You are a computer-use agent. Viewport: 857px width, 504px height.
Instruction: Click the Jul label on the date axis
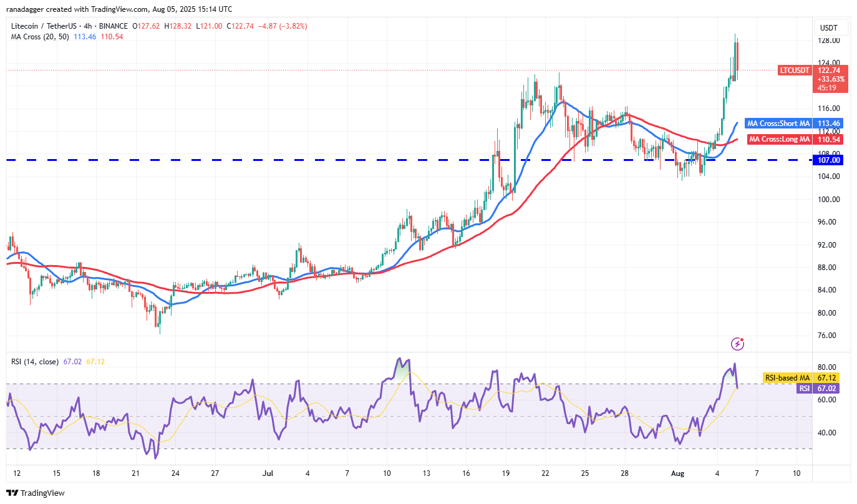[x=269, y=473]
